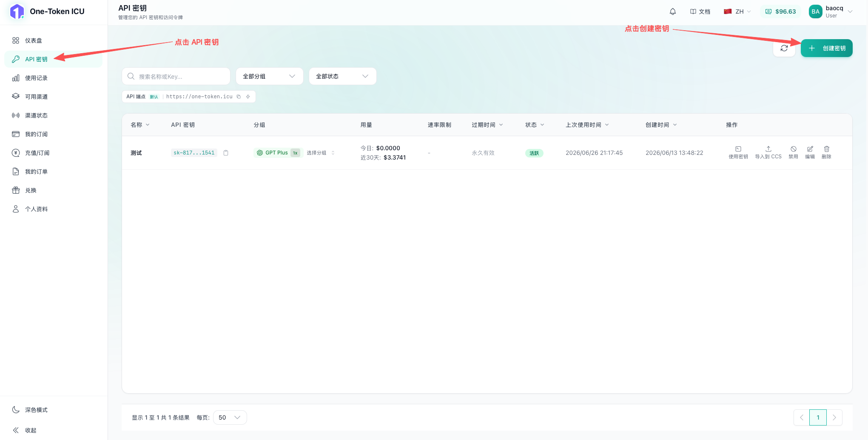Open the 仪表盘 dashboard sidebar item
This screenshot has height=440, width=868.
point(53,40)
